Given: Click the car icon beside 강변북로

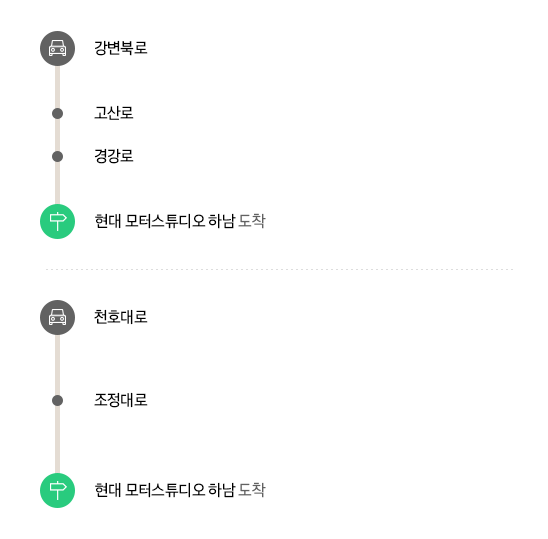Looking at the screenshot, I should 57,49.
